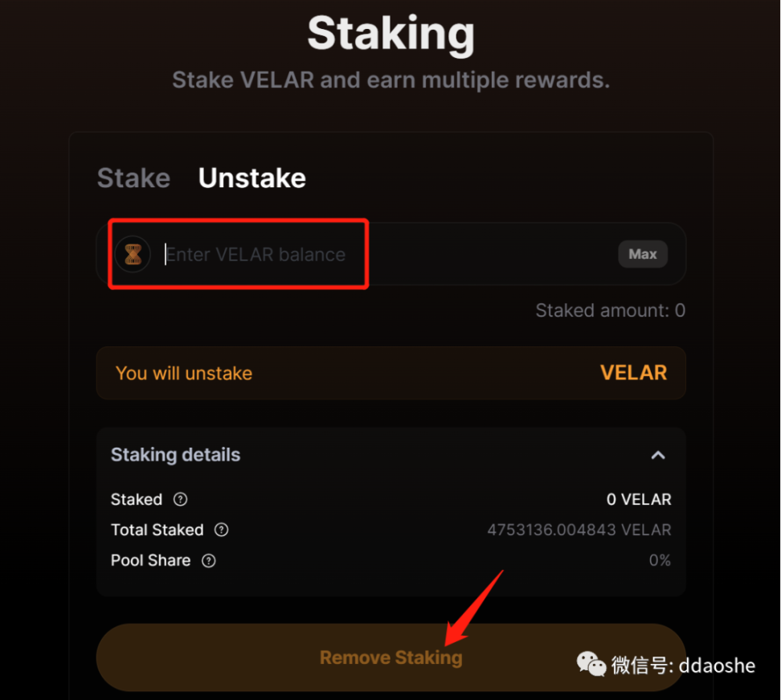Show the Pool Share help tooltip icon
Image resolution: width=781 pixels, height=700 pixels.
[209, 561]
